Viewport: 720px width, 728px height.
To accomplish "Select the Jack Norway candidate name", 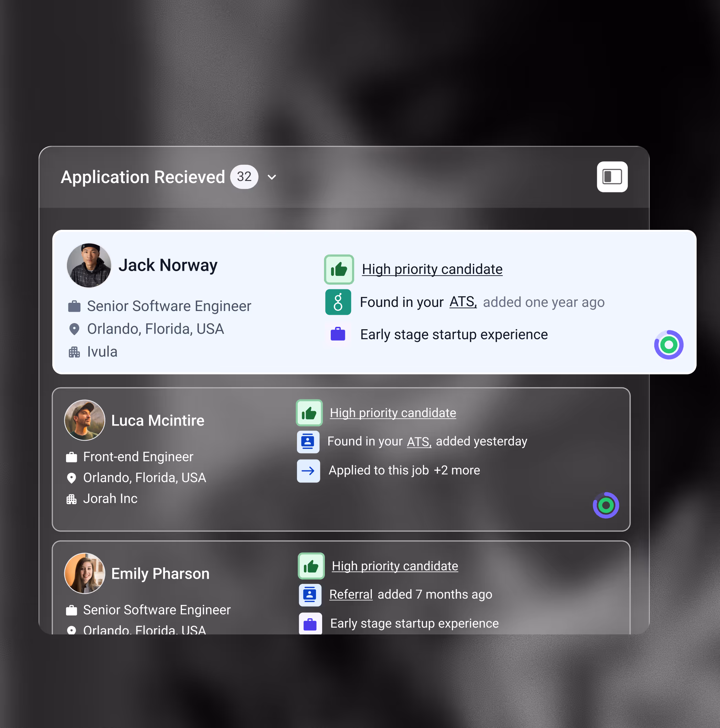I will click(168, 265).
